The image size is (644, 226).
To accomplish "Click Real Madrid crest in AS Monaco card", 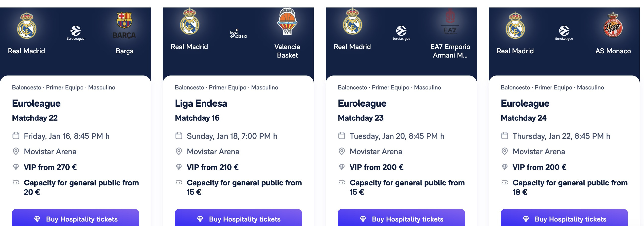I will coord(515,25).
